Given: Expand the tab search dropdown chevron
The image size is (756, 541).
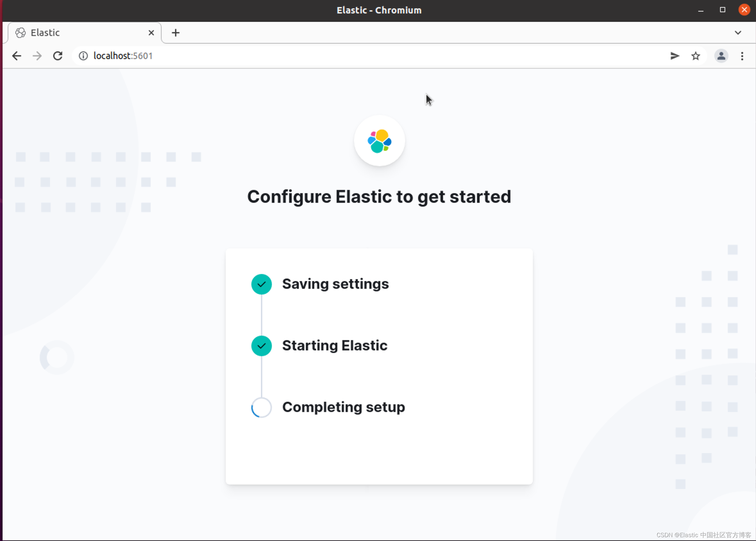Looking at the screenshot, I should click(738, 33).
